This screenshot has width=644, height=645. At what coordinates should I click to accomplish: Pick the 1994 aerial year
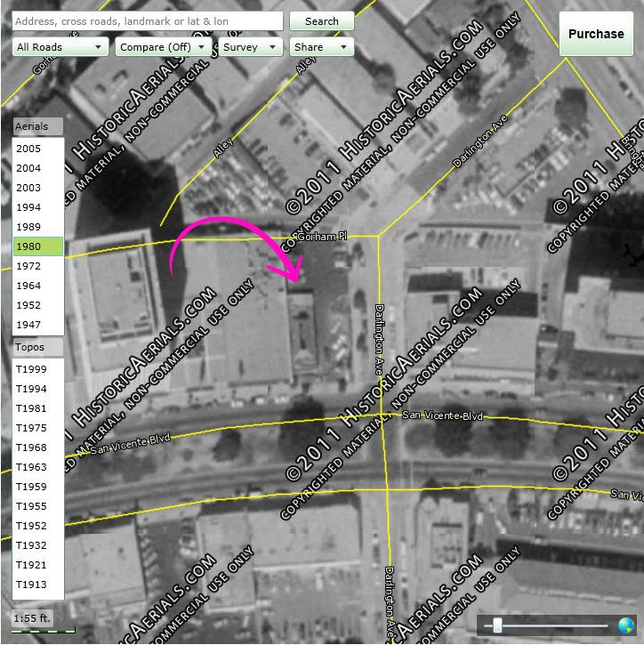coord(29,207)
